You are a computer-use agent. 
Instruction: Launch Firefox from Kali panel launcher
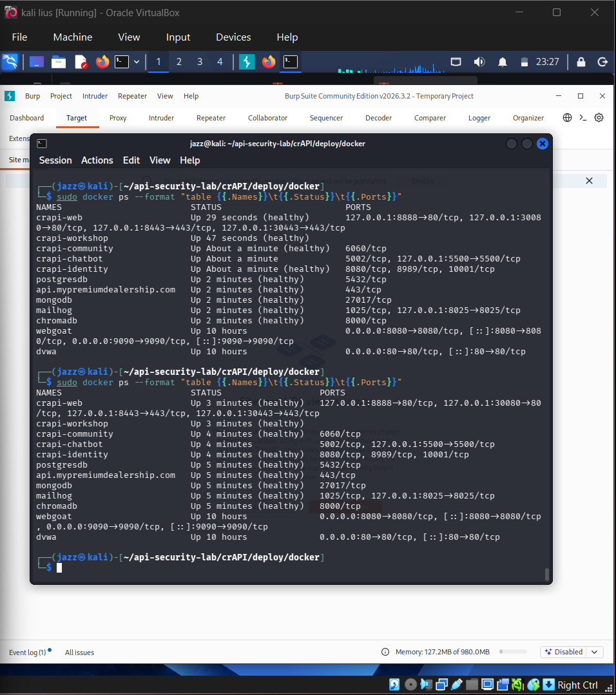(x=102, y=62)
